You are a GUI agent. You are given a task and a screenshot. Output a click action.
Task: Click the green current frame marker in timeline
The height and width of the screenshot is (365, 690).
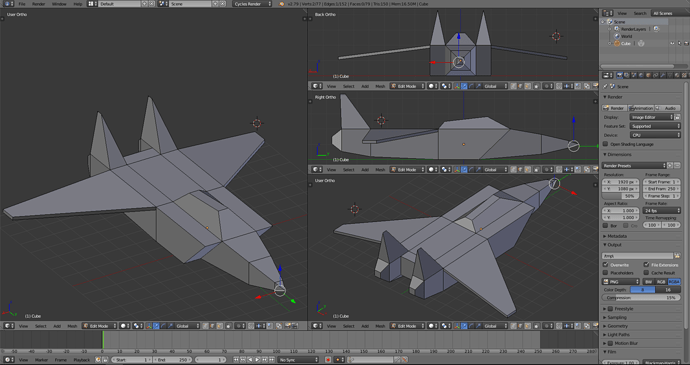[x=103, y=339]
